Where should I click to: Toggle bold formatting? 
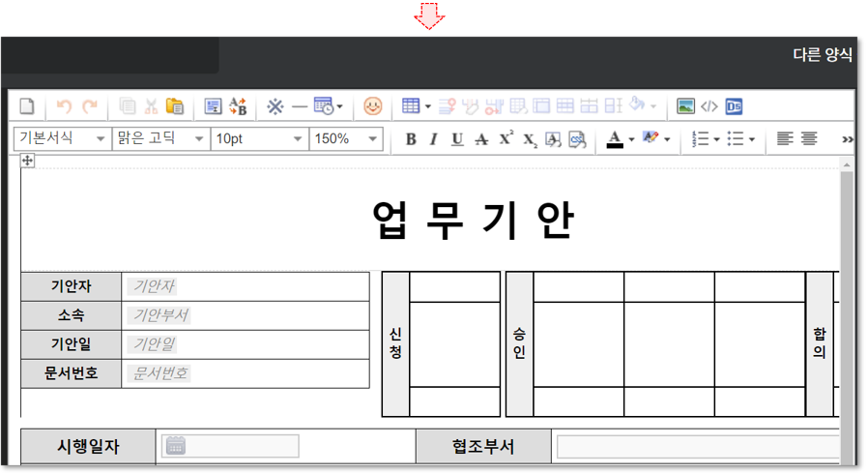click(411, 139)
